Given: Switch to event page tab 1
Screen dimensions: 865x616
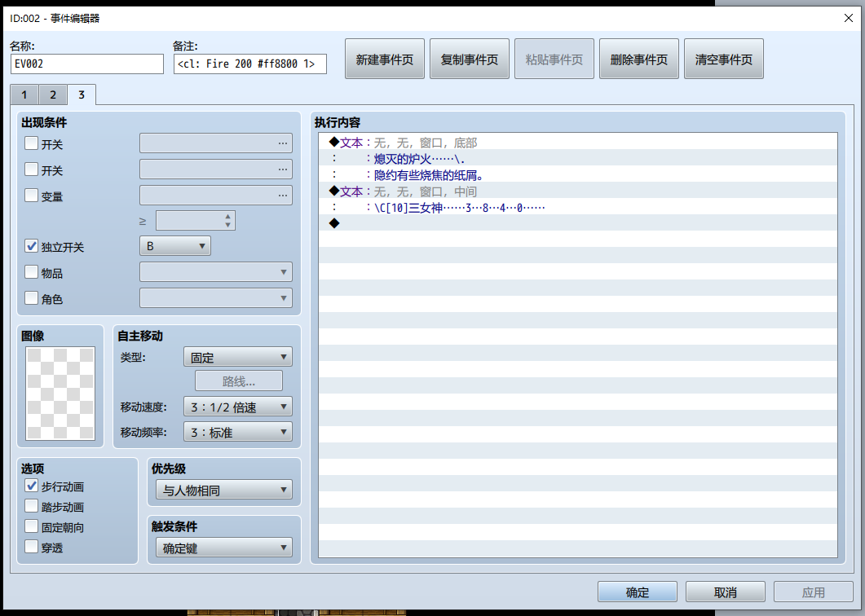Looking at the screenshot, I should [x=24, y=95].
